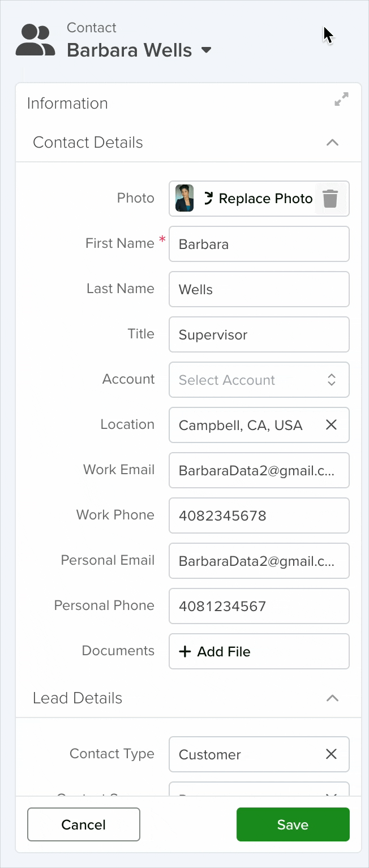Click the Contact people icon
Screen dimensions: 369x868
click(x=35, y=40)
